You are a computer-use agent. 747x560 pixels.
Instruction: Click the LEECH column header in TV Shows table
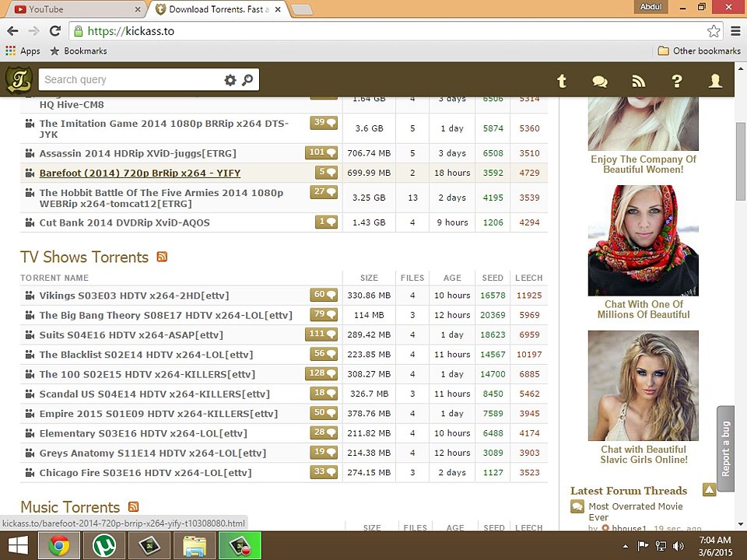[x=529, y=278]
